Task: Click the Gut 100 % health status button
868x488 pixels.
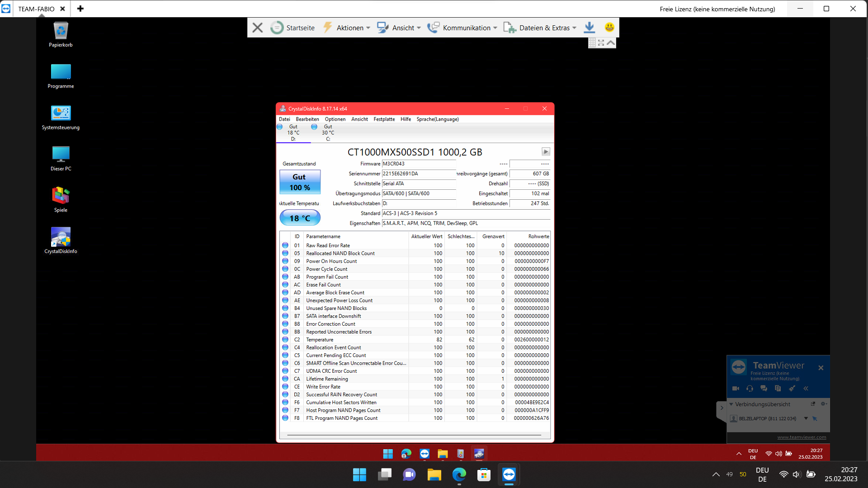Action: coord(300,182)
